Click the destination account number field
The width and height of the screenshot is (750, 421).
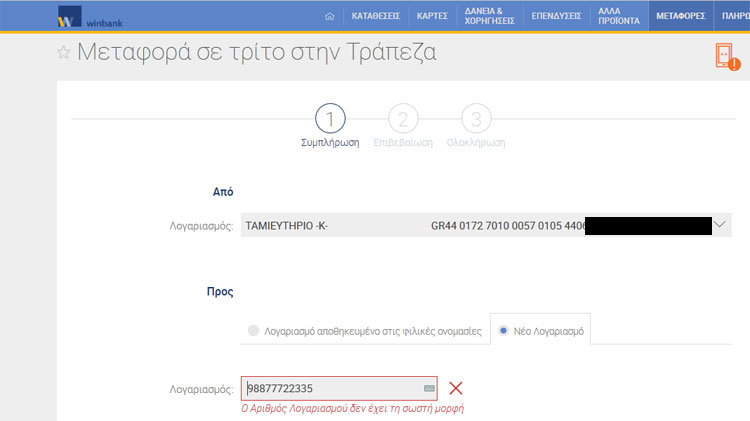pos(339,388)
